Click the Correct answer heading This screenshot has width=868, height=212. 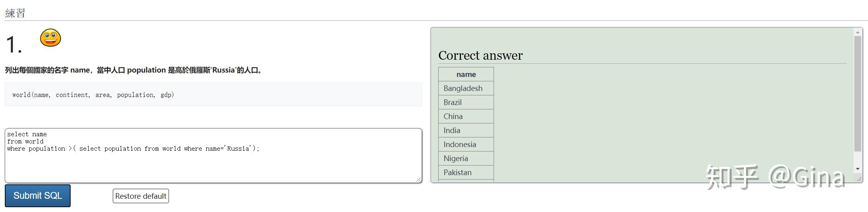480,55
